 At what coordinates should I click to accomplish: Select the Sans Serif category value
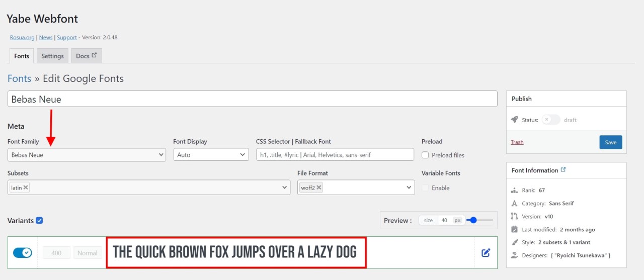click(561, 204)
